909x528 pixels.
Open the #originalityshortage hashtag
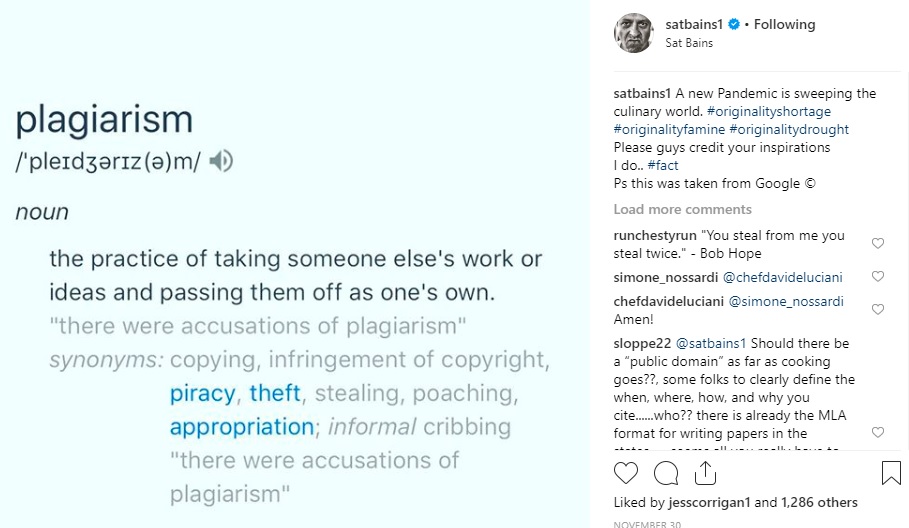click(769, 111)
